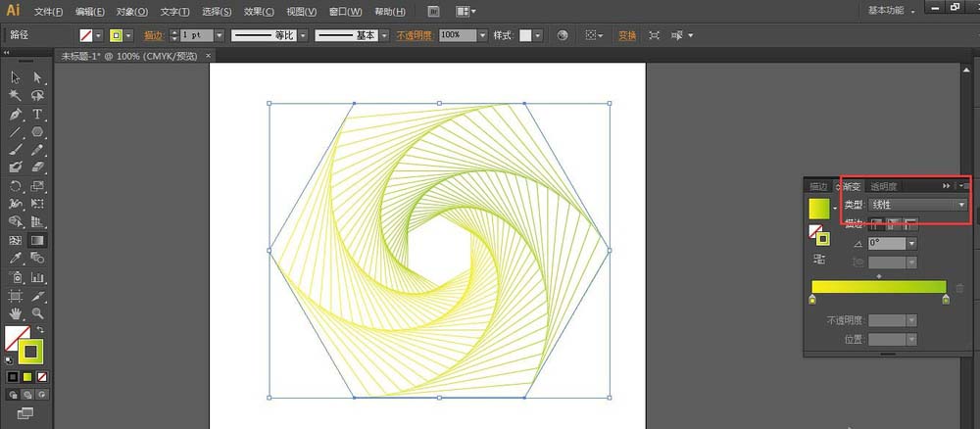Image resolution: width=980 pixels, height=429 pixels.
Task: Select the Selection (black arrow) tool
Action: click(16, 77)
